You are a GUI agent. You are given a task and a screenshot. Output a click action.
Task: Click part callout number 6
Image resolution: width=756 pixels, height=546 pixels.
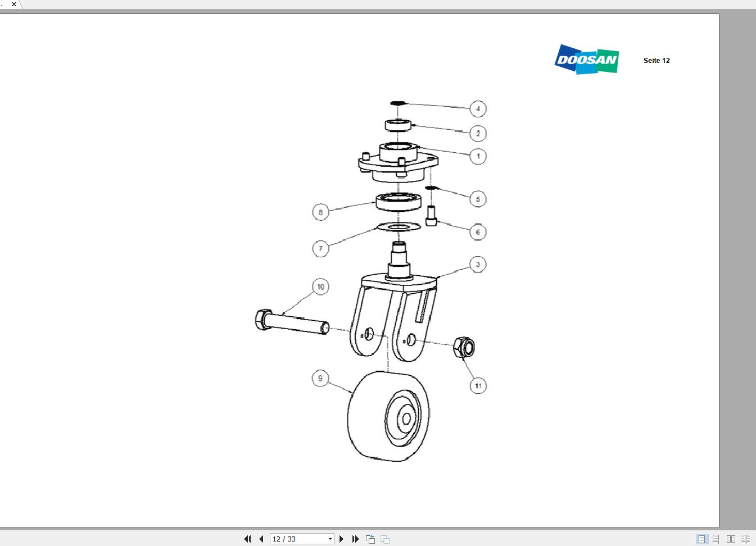coord(478,232)
